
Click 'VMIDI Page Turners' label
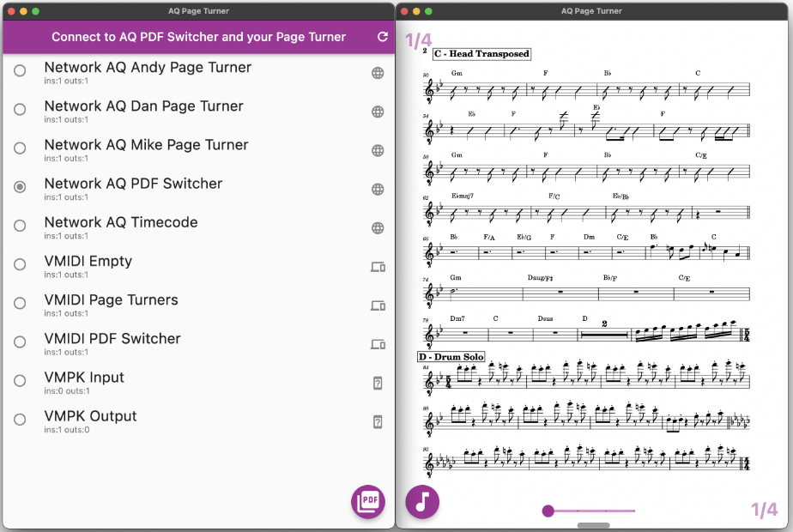tap(112, 299)
